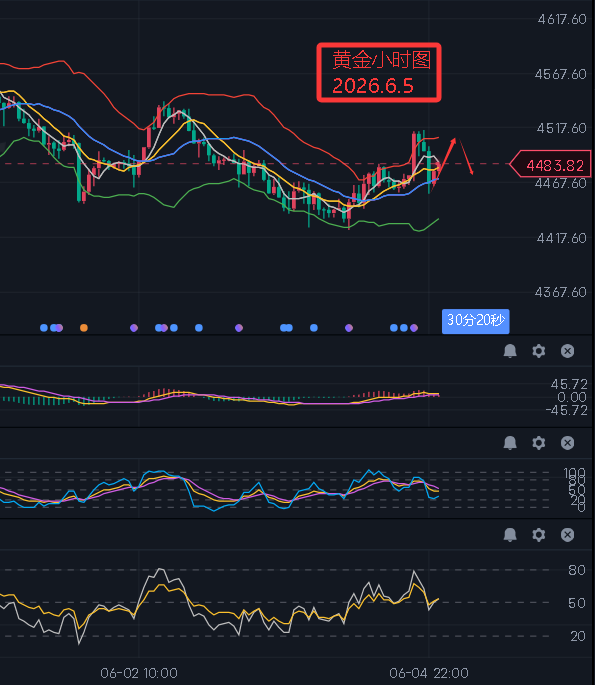The width and height of the screenshot is (595, 685).
Task: Open RSI panel settings gear
Action: pos(539,534)
